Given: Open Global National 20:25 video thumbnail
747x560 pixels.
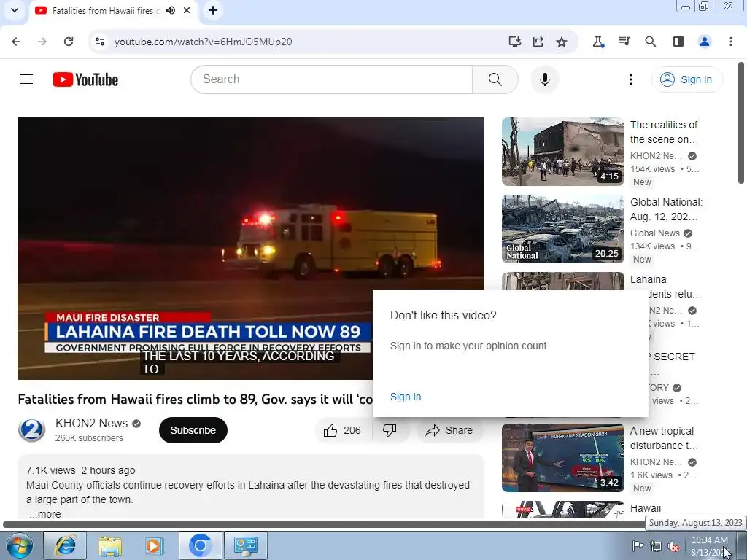Looking at the screenshot, I should pyautogui.click(x=562, y=228).
